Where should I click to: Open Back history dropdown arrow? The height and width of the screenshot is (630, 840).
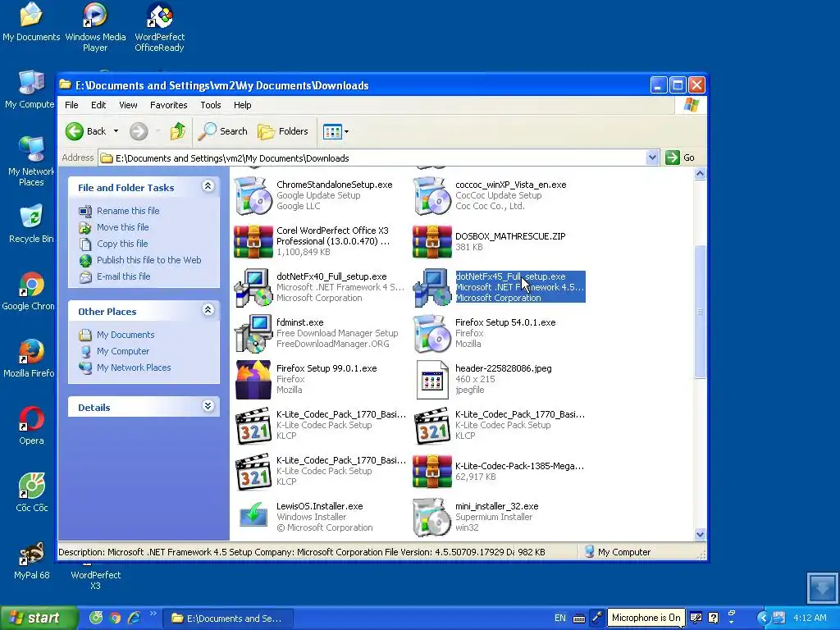(116, 131)
